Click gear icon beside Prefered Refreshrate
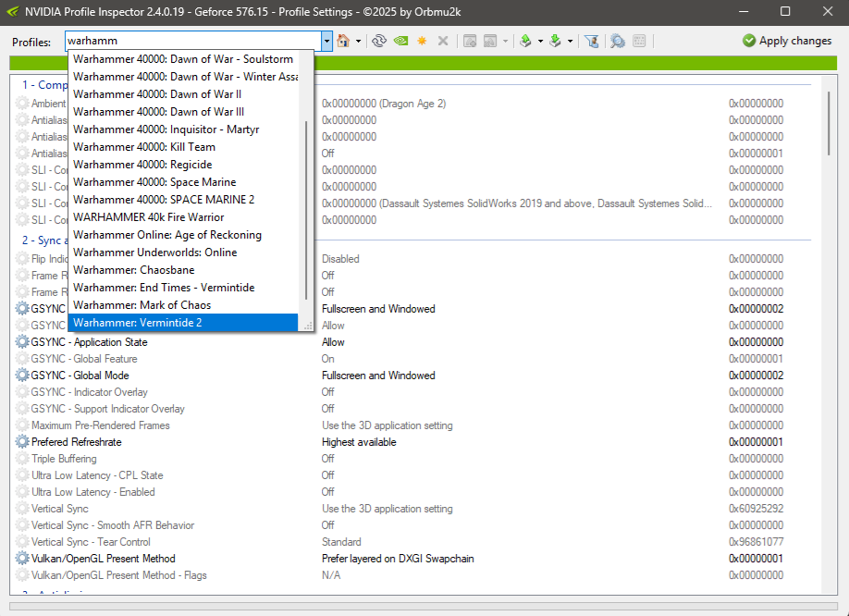 point(22,442)
